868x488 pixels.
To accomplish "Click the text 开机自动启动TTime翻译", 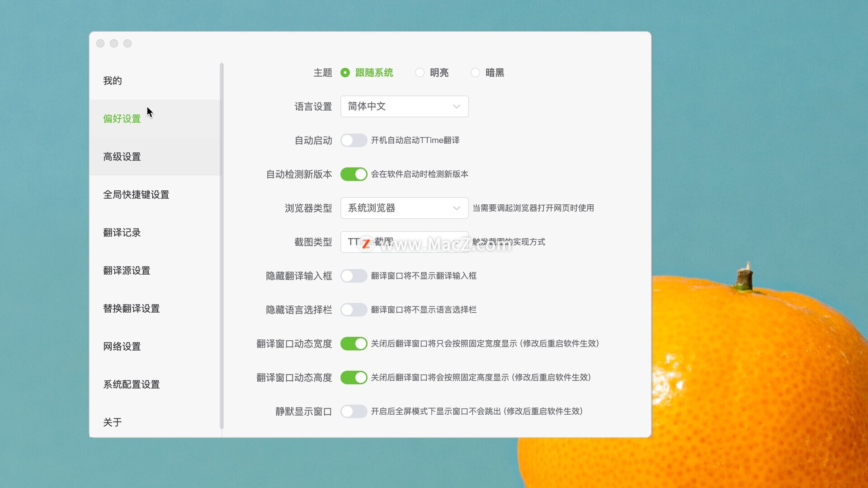I will tap(415, 140).
